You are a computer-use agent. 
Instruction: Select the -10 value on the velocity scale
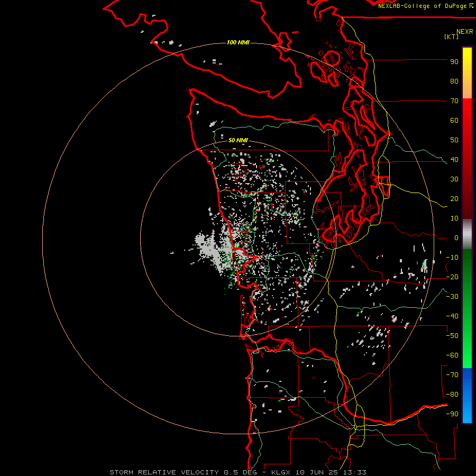coord(452,258)
